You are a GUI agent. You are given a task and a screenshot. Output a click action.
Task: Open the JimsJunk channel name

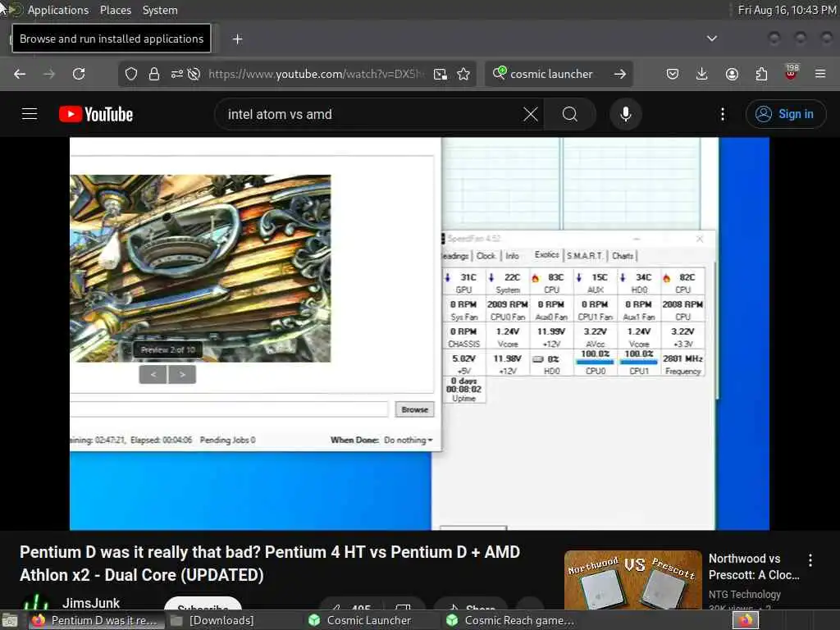[91, 603]
